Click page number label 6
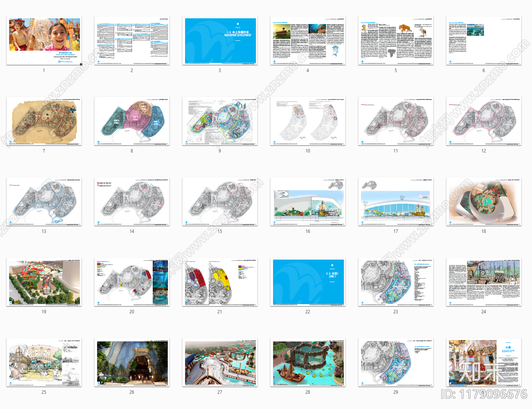 point(484,71)
